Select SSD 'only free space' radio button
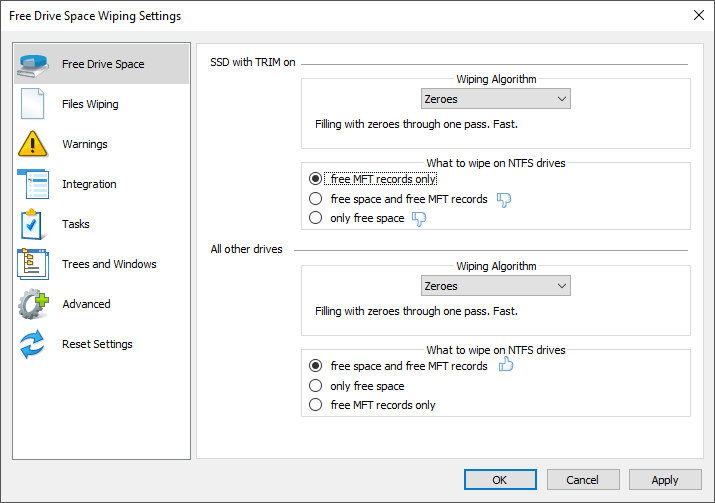This screenshot has width=715, height=503. 316,218
